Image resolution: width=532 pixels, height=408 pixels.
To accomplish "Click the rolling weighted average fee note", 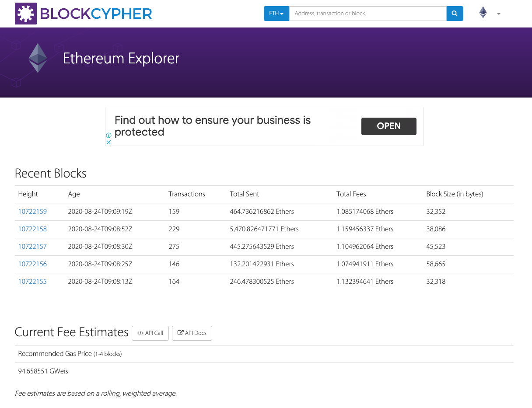I will pyautogui.click(x=96, y=394).
